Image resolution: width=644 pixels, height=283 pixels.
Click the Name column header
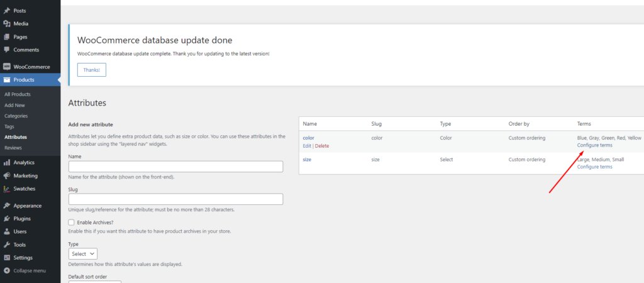[x=309, y=124]
